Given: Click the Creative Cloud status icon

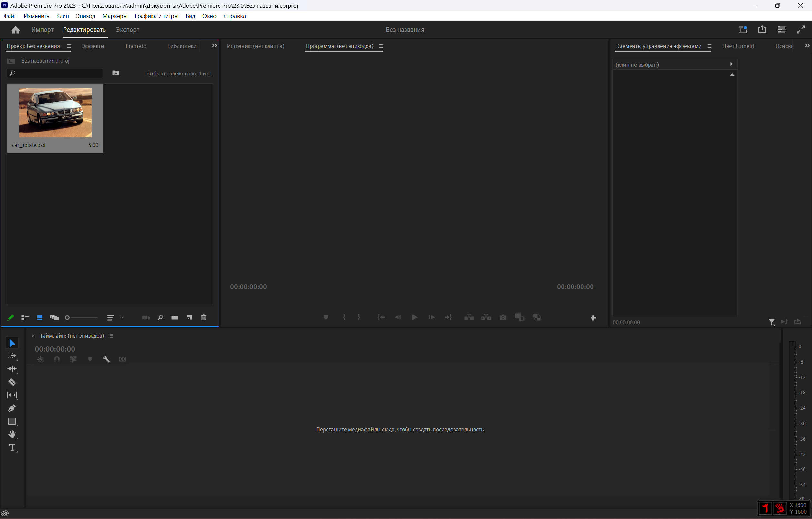Looking at the screenshot, I should point(5,514).
